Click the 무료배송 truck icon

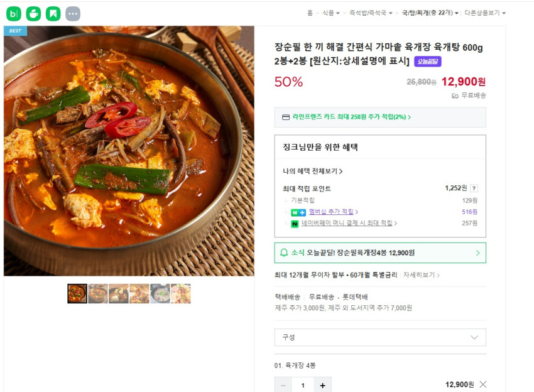click(x=455, y=95)
